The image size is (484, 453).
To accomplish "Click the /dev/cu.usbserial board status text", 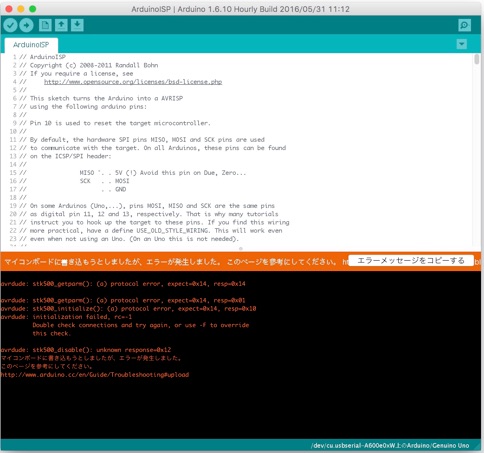I will (390, 445).
